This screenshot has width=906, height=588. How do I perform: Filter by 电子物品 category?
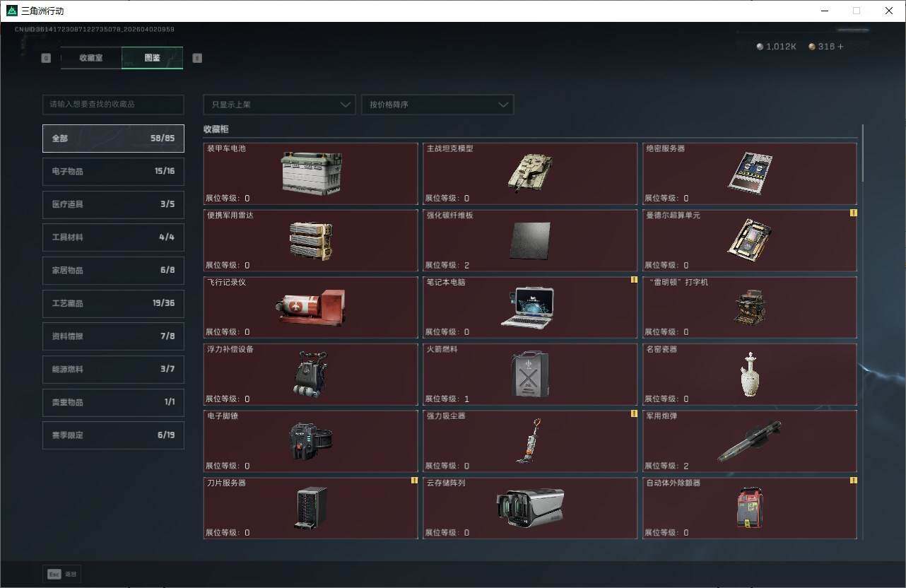[113, 171]
